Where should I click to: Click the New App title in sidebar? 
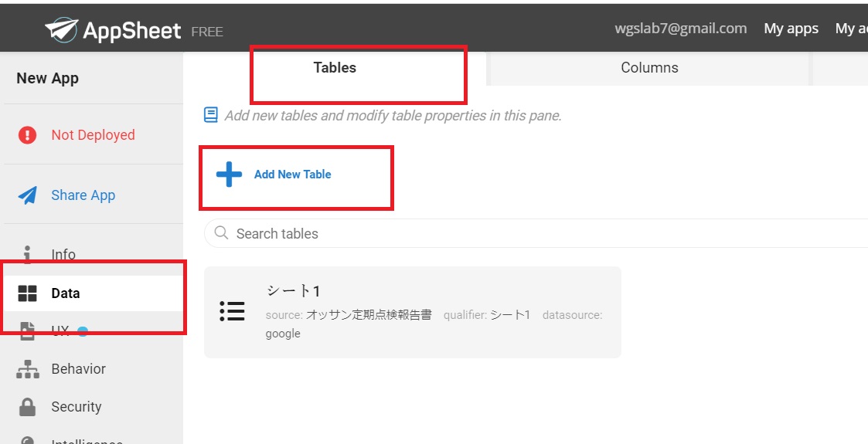[48, 78]
